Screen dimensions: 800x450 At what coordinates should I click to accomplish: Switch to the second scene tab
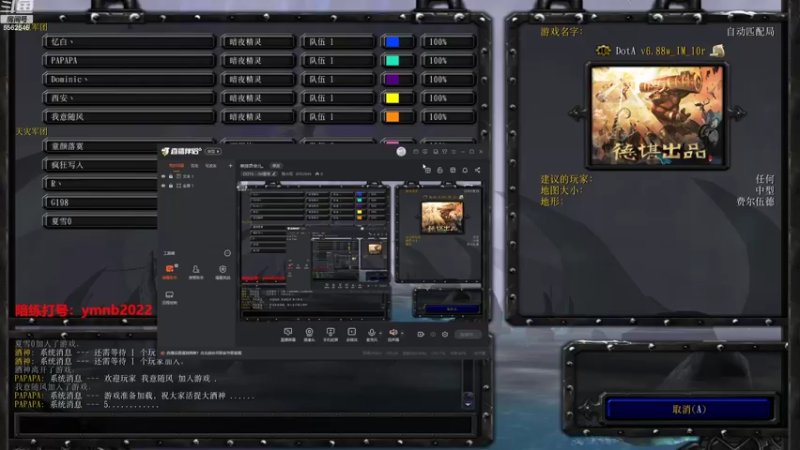194,166
